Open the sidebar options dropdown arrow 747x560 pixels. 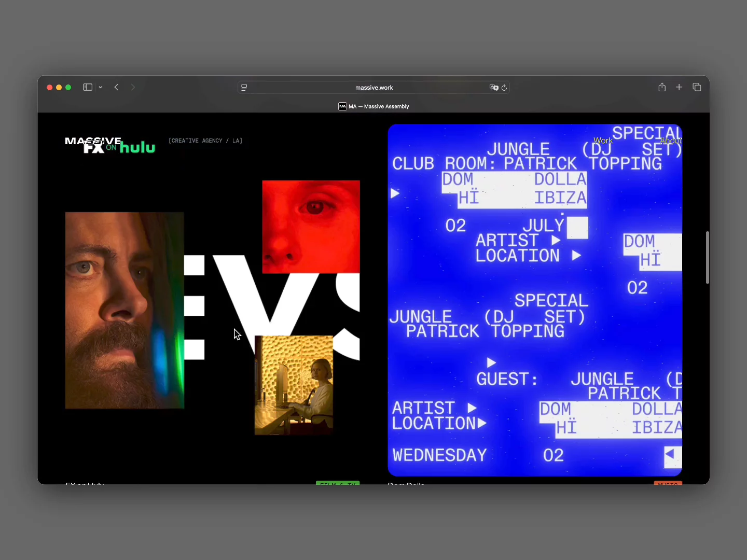[101, 88]
